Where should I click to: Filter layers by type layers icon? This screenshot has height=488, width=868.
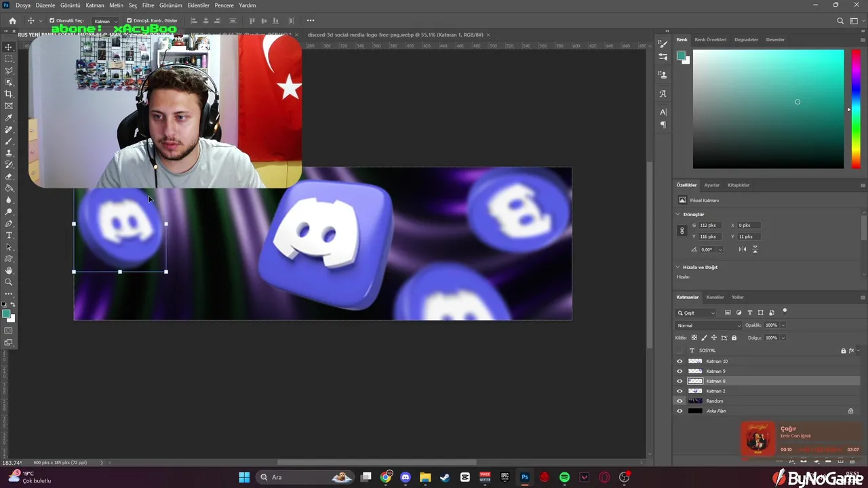tap(749, 312)
